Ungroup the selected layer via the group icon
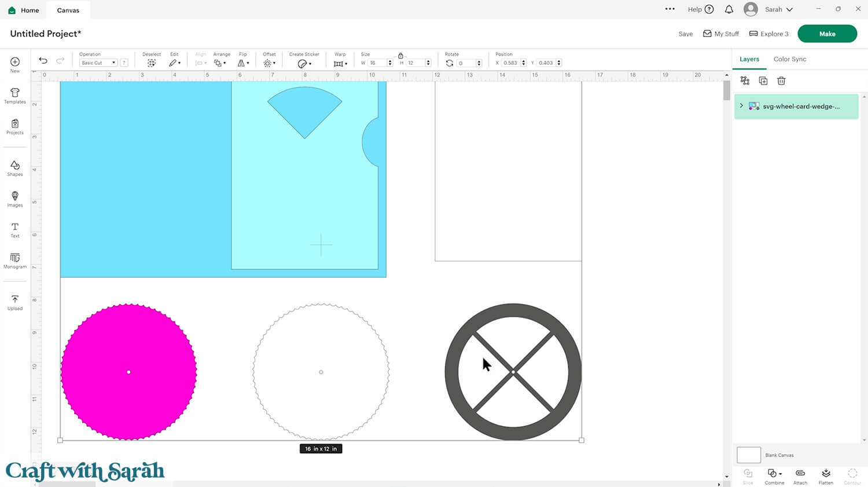The width and height of the screenshot is (868, 487). tap(745, 81)
